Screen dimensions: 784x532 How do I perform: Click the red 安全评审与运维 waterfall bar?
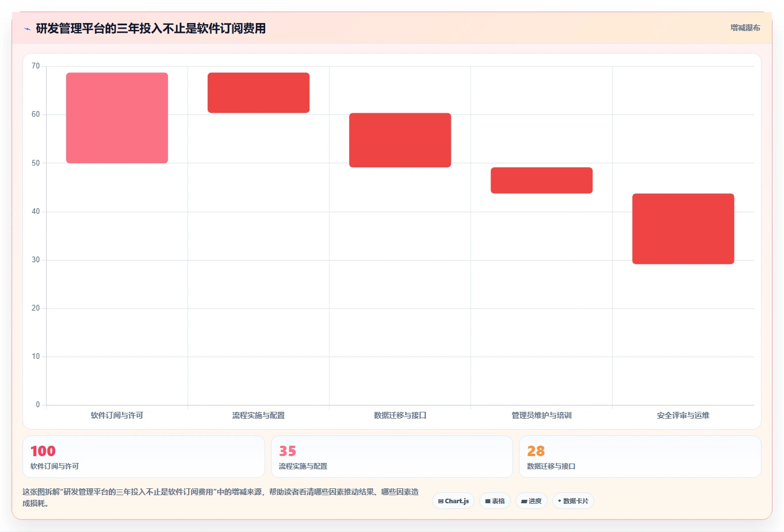pos(683,229)
